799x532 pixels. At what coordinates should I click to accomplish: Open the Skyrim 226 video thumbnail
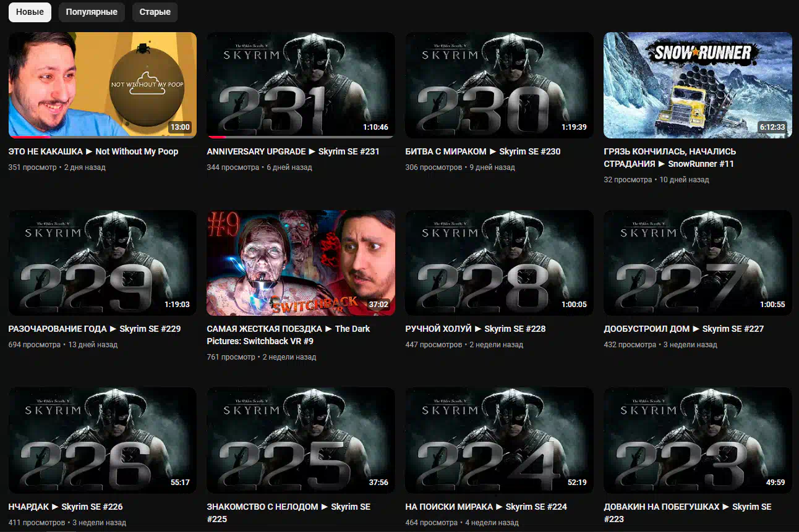(103, 440)
